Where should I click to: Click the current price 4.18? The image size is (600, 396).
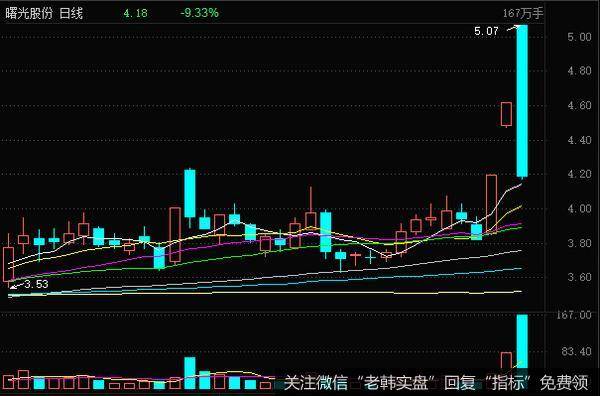[135, 13]
